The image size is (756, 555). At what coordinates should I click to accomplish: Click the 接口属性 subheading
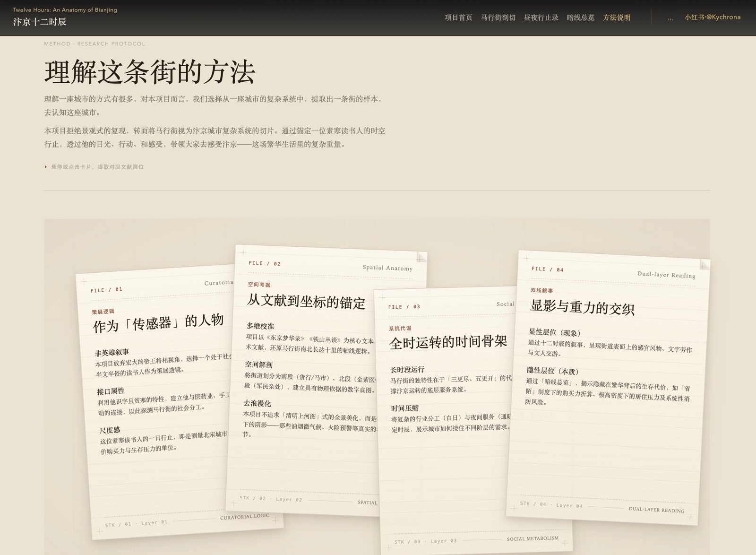click(x=111, y=391)
